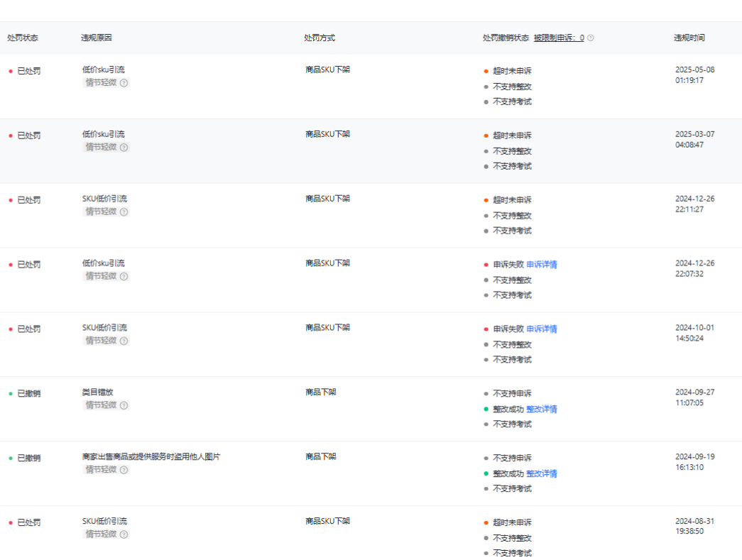Screen dimensions: 742x560
Task: Click the 被限制申诉: 0 link
Action: 559,38
